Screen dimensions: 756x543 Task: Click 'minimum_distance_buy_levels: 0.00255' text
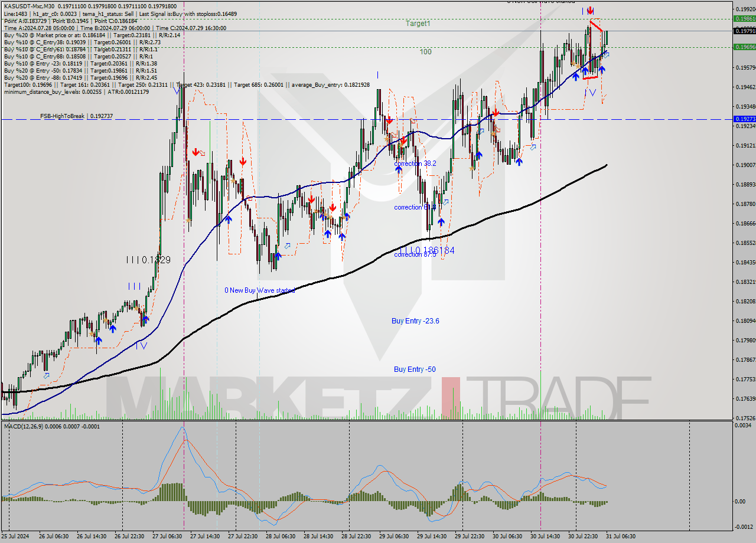(x=53, y=92)
